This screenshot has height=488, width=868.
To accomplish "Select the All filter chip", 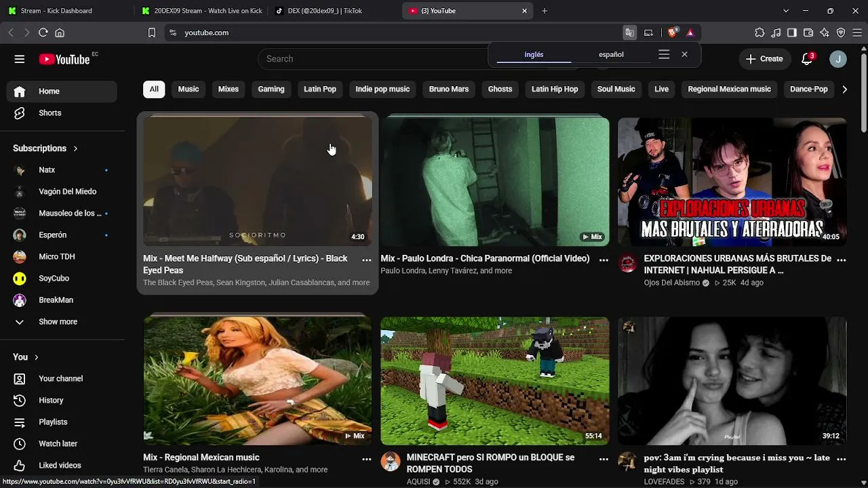I will [x=154, y=89].
